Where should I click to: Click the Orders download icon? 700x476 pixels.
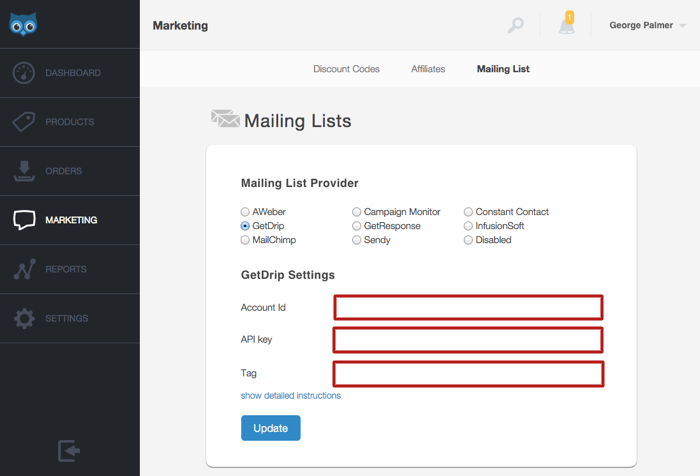click(24, 171)
